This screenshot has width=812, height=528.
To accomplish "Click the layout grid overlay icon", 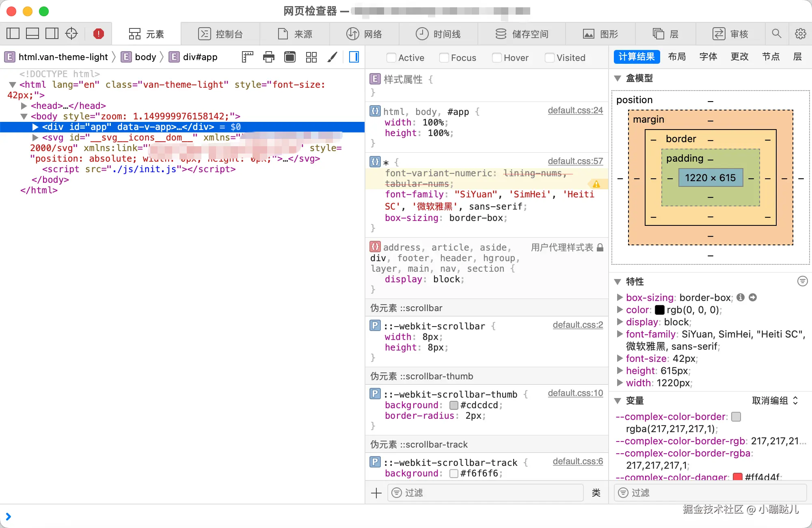I will coord(311,57).
